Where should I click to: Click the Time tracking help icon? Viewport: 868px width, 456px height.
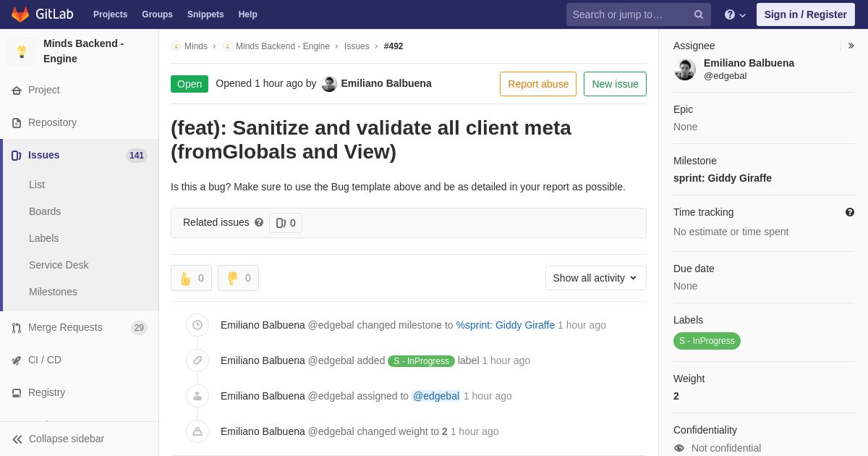click(x=850, y=212)
